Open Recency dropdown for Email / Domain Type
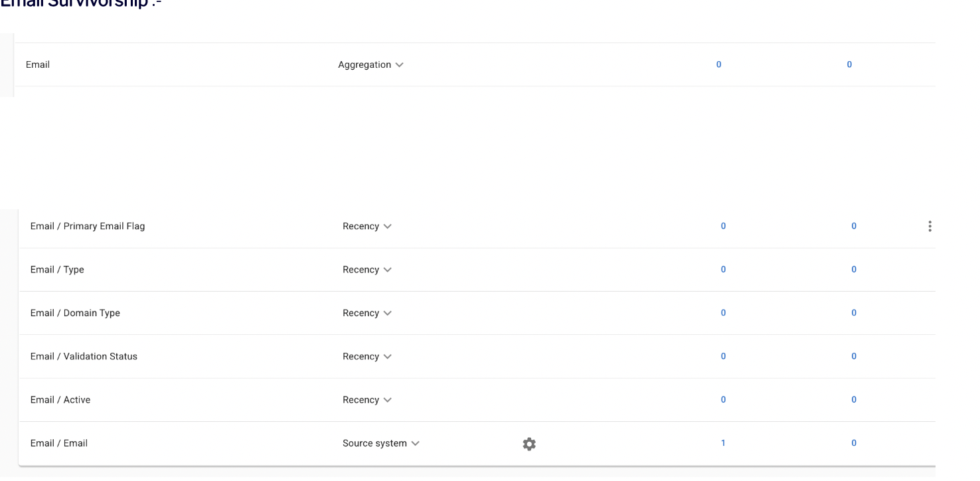The width and height of the screenshot is (980, 481). 367,313
